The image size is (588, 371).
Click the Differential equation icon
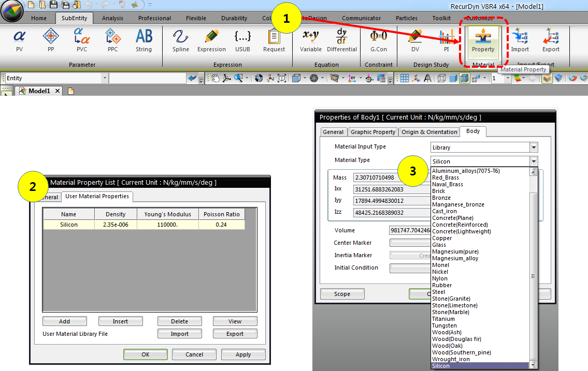341,40
